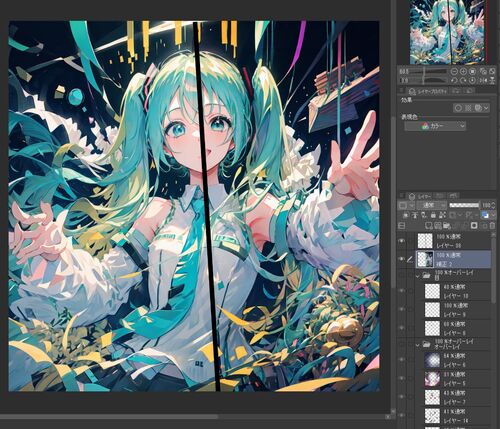
Task: Click folder icon of the first overlay group
Action: click(426, 276)
